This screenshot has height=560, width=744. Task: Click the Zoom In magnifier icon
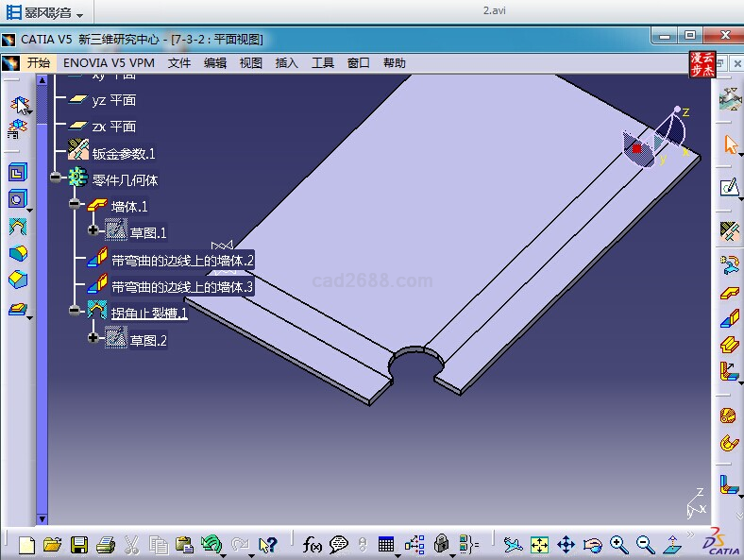point(618,545)
